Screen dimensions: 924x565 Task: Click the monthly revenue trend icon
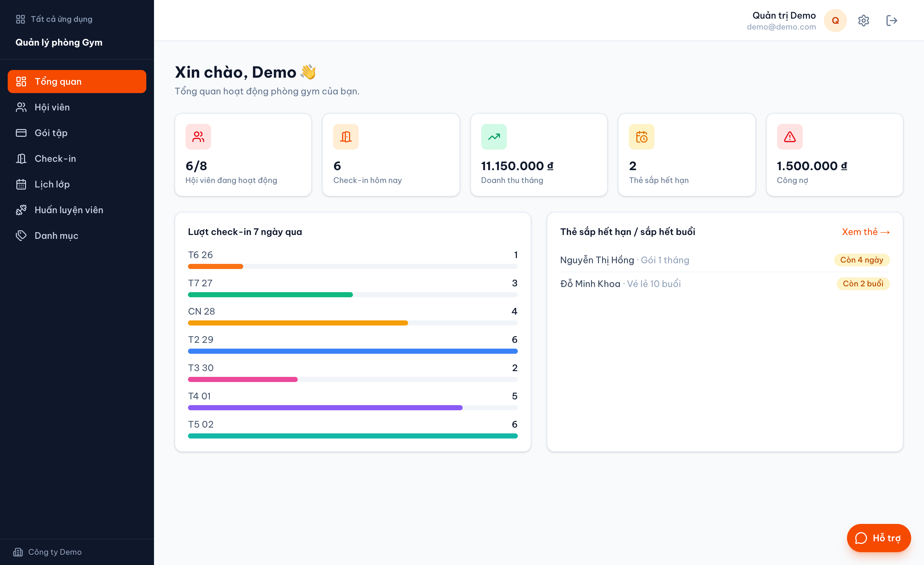point(494,137)
